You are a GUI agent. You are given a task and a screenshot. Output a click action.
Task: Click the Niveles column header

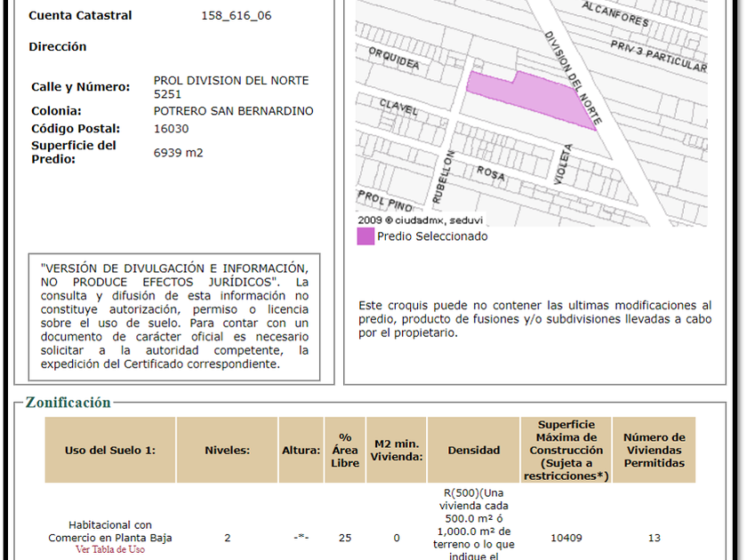[x=228, y=450]
